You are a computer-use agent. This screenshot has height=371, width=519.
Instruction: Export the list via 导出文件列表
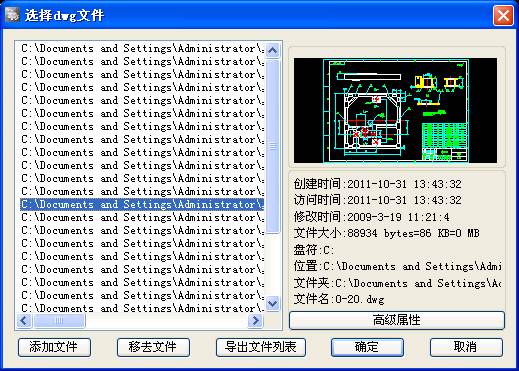click(261, 347)
